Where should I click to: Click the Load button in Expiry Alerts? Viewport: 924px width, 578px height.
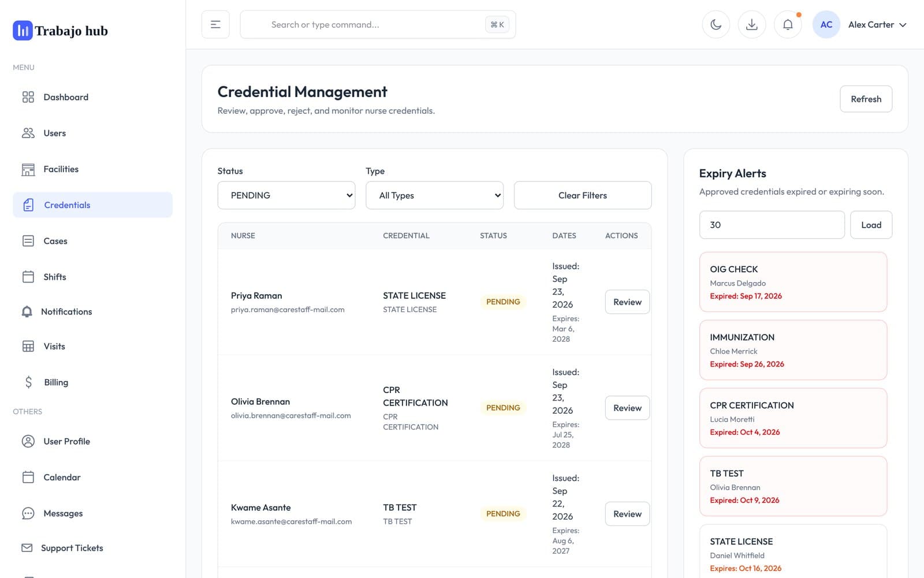[871, 225]
